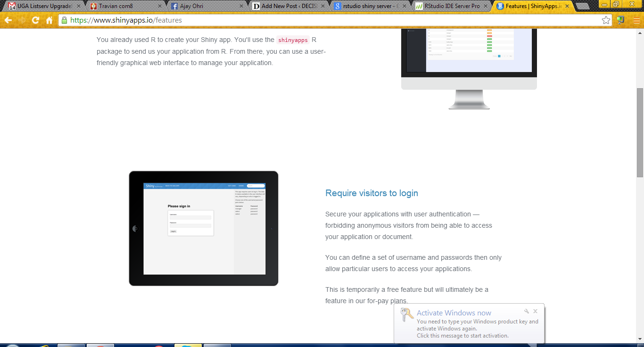Click the iPad sign-in screenshot image
This screenshot has width=644, height=347.
[x=204, y=228]
